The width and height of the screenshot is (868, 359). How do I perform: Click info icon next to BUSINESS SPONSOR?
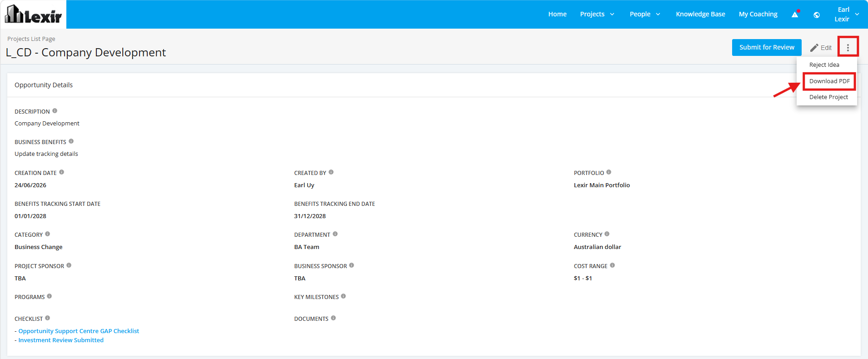click(352, 265)
